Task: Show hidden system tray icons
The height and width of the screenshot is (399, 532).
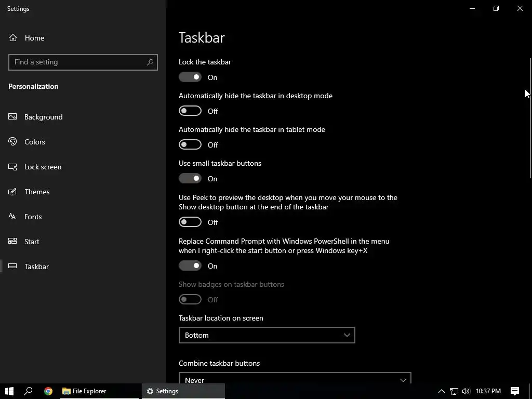Action: click(x=442, y=391)
